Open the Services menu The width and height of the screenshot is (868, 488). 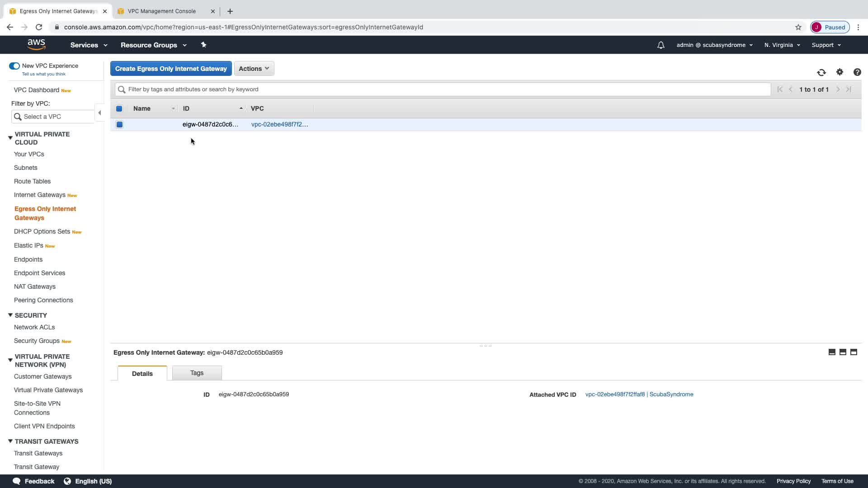click(x=89, y=45)
